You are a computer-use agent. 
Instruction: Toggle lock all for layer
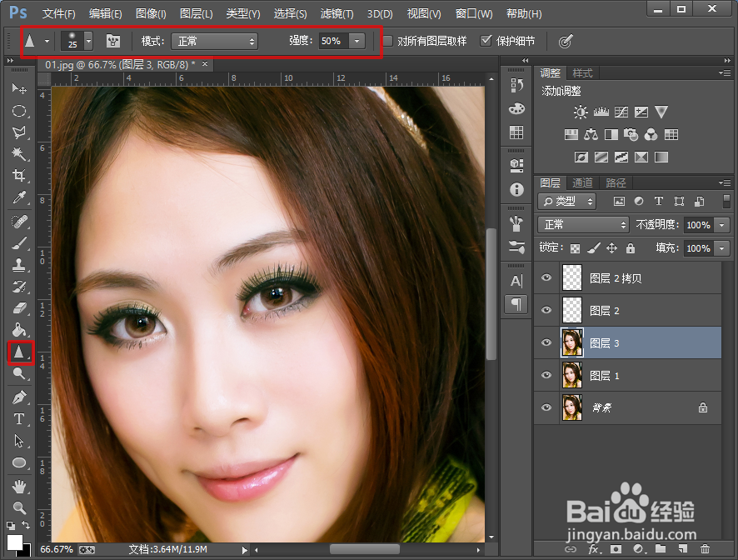click(631, 248)
